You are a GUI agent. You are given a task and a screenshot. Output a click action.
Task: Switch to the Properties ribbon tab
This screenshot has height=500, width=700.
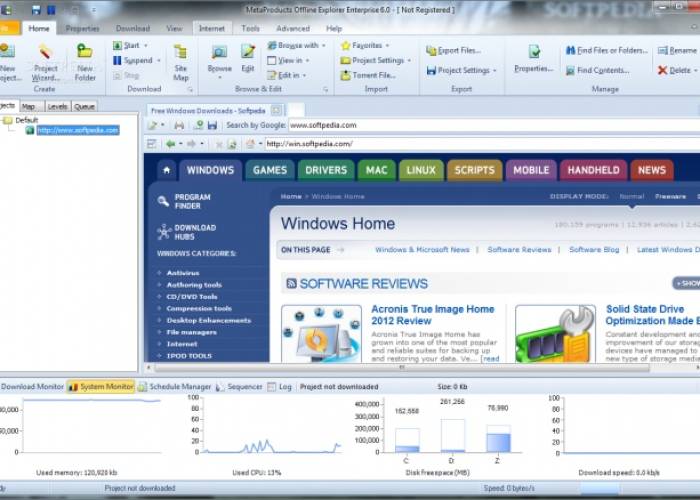(x=83, y=28)
